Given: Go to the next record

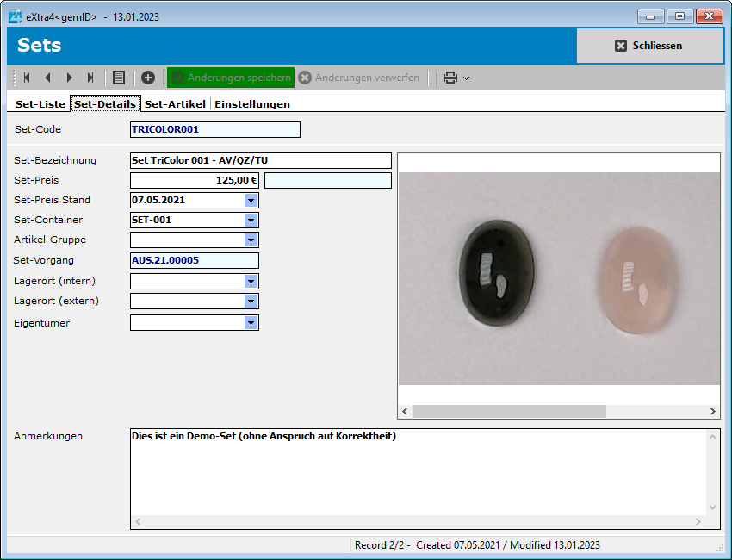Looking at the screenshot, I should click(x=69, y=78).
